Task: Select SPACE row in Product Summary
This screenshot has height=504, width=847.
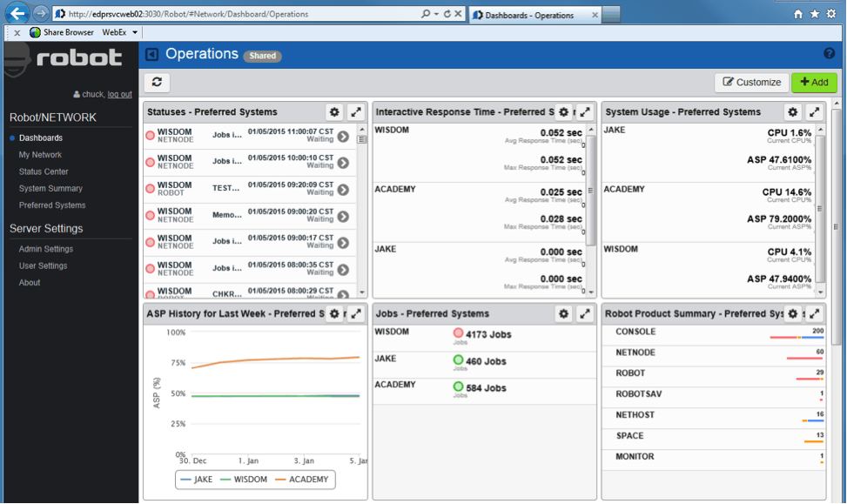Action: (x=714, y=440)
